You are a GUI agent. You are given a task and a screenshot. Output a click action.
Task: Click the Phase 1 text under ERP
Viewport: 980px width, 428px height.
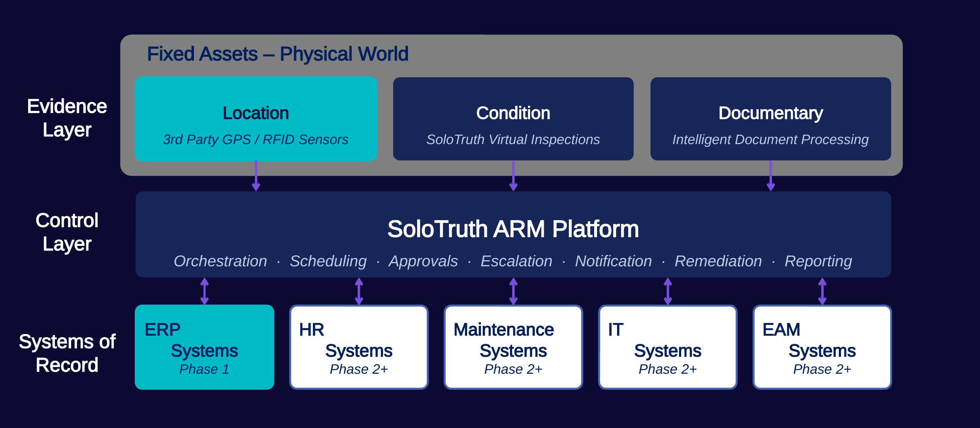coord(204,369)
